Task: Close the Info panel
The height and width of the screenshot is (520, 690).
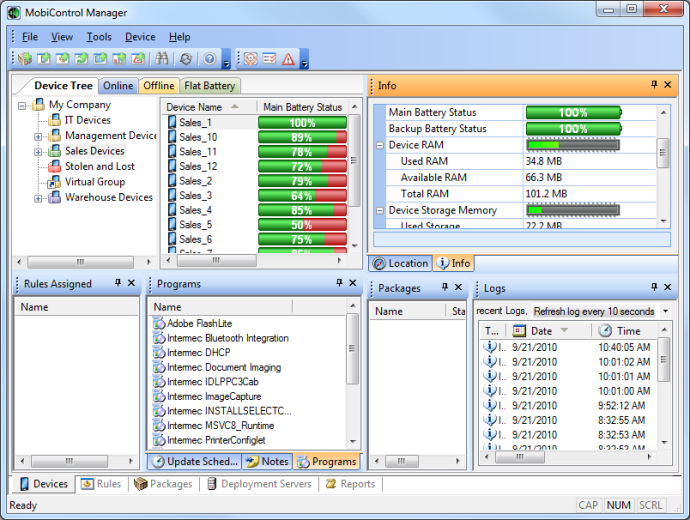Action: tap(668, 84)
